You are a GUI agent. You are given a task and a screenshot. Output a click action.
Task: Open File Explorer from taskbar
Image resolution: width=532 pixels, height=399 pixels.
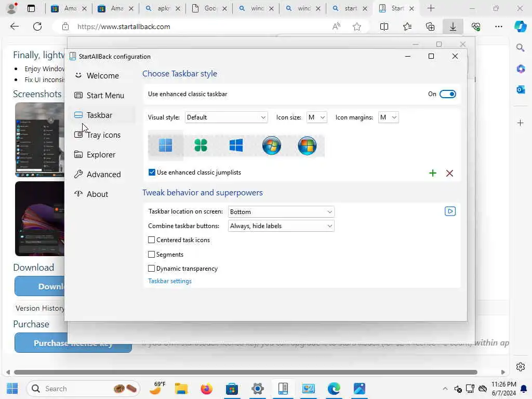(x=181, y=389)
